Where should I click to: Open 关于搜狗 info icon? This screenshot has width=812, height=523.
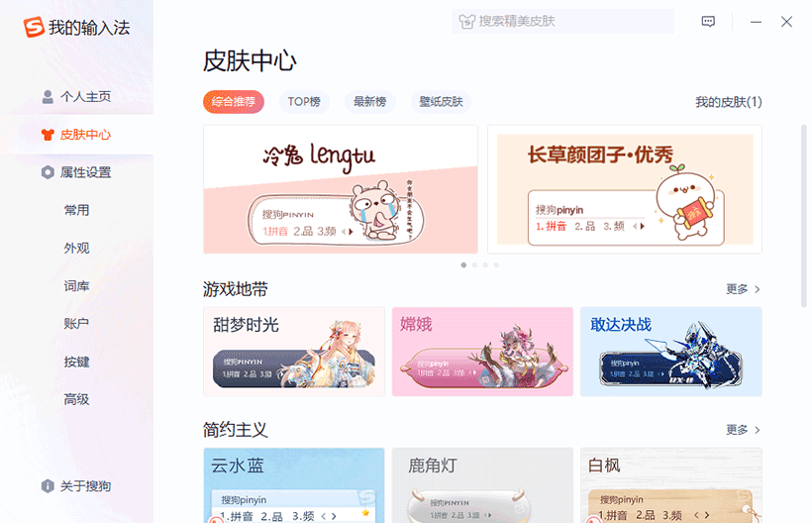click(48, 485)
